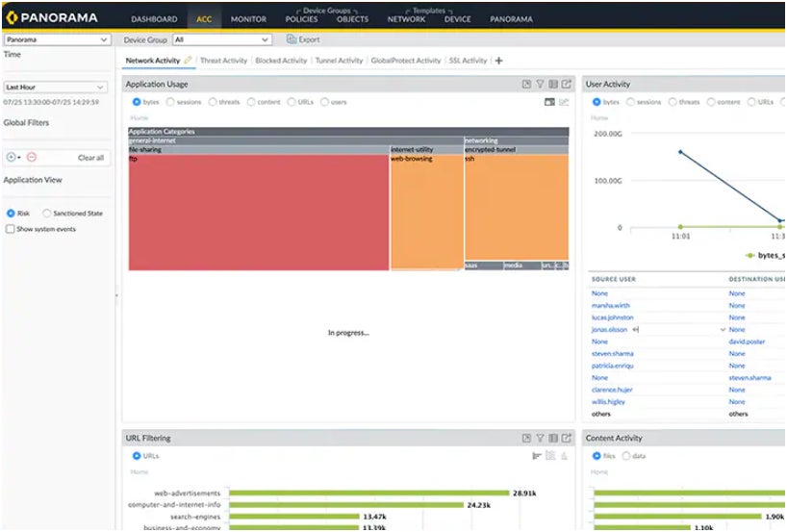Open the DASHBOARD menu
Image resolution: width=787 pixels, height=532 pixels.
point(154,19)
